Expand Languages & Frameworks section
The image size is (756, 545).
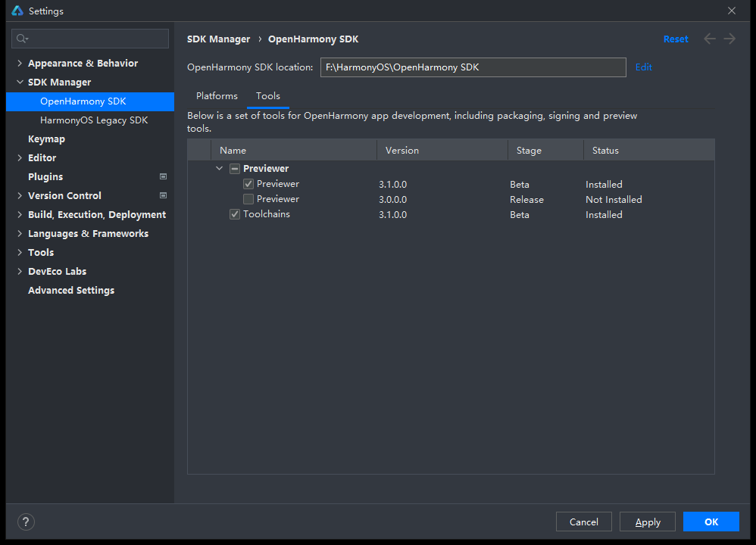point(20,233)
